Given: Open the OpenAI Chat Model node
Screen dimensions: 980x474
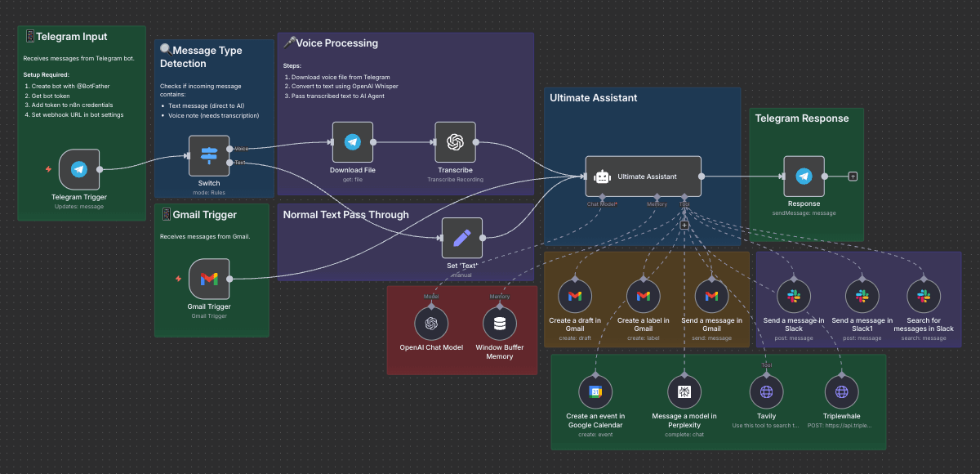Looking at the screenshot, I should tap(431, 324).
